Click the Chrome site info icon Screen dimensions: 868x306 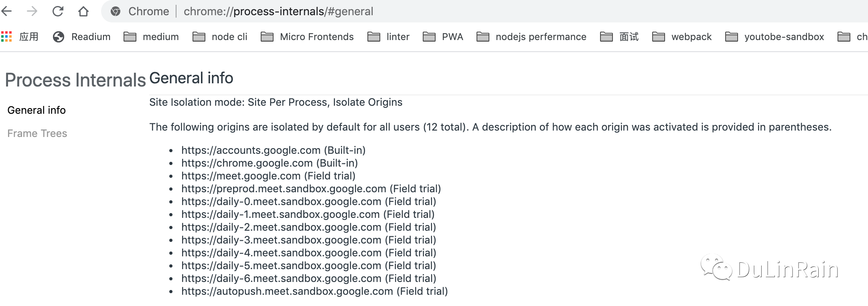tap(116, 11)
